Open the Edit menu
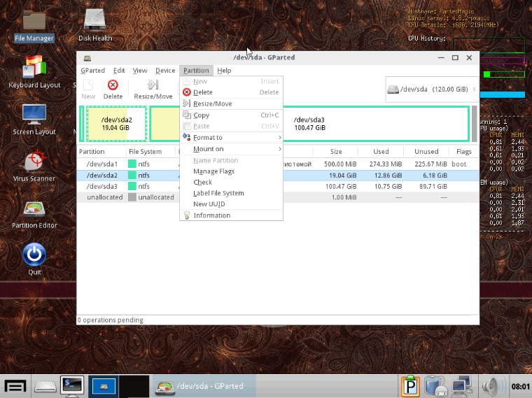The height and width of the screenshot is (398, 532). point(119,71)
